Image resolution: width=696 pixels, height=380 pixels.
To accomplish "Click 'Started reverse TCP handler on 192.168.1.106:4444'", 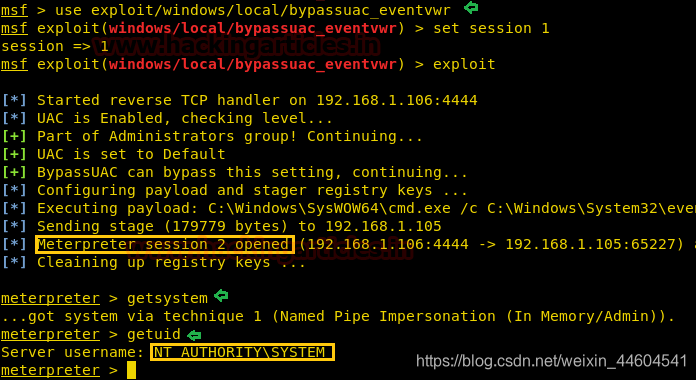I will click(x=257, y=100).
